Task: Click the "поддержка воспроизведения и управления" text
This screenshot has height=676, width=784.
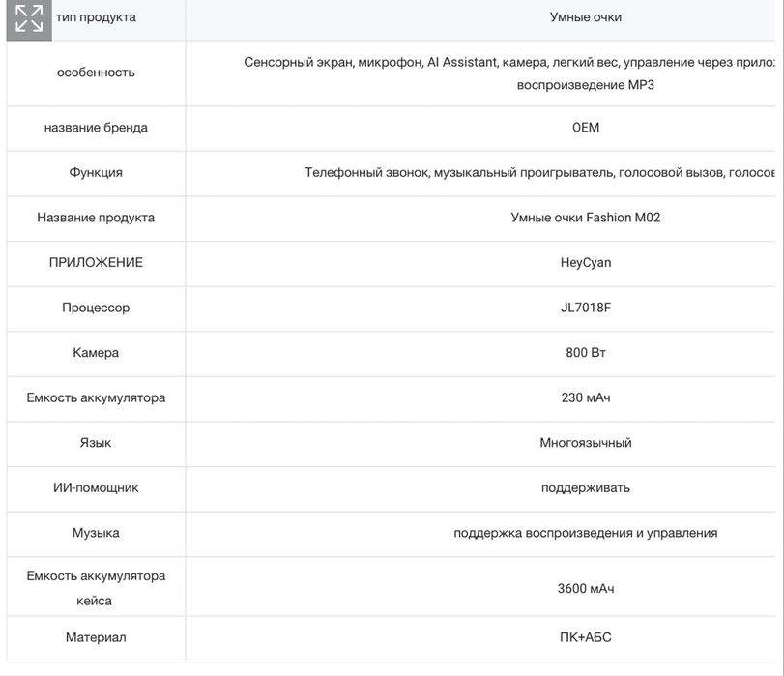Action: (585, 533)
